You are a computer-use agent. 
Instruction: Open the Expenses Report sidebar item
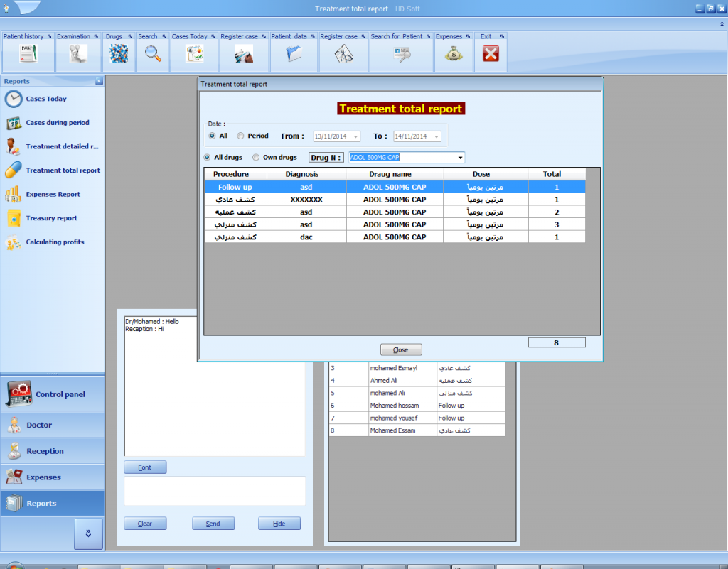pos(53,195)
